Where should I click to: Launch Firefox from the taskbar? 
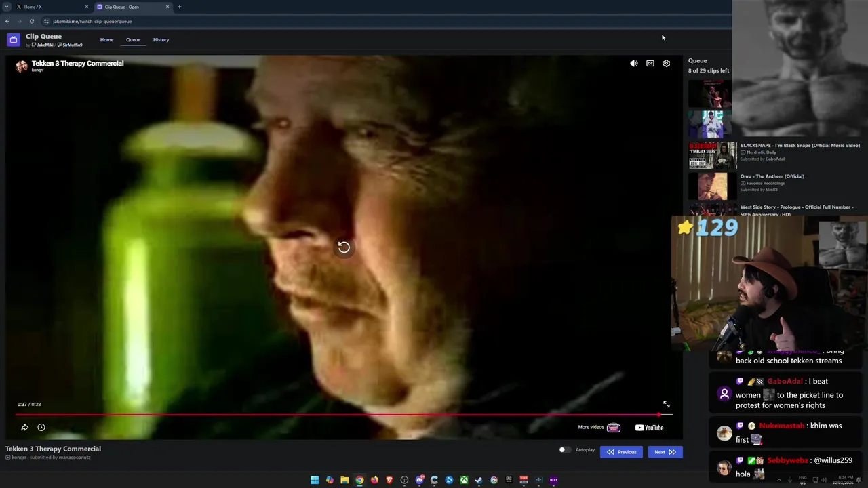point(374,480)
